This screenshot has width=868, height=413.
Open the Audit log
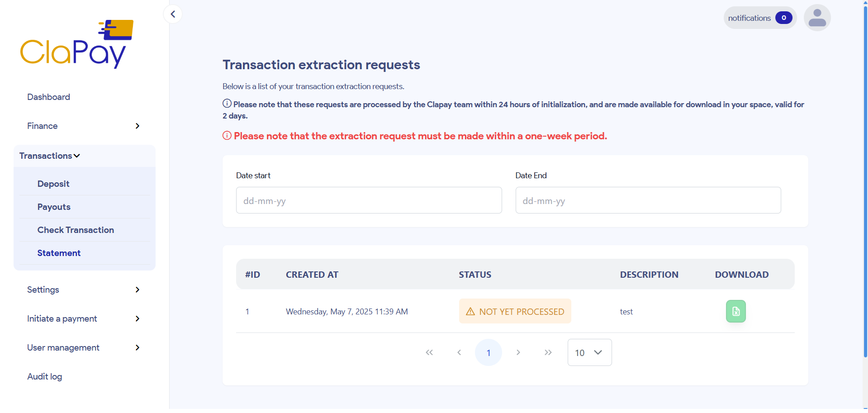(44, 376)
